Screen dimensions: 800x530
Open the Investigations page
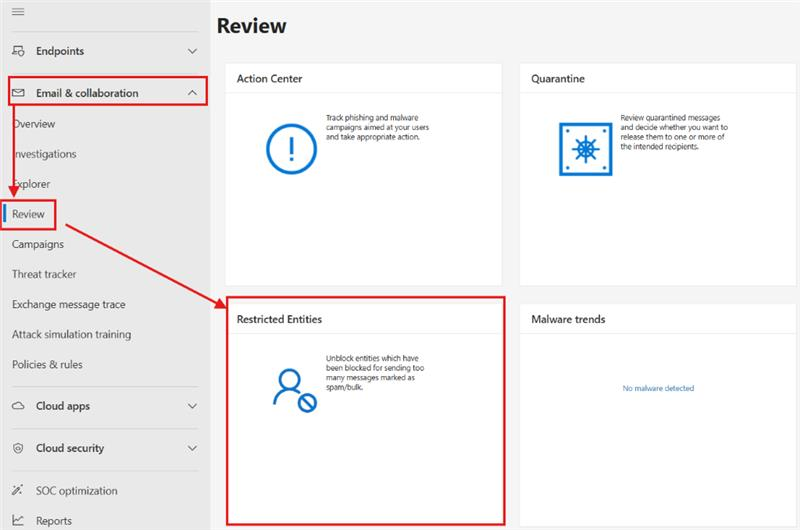point(44,154)
